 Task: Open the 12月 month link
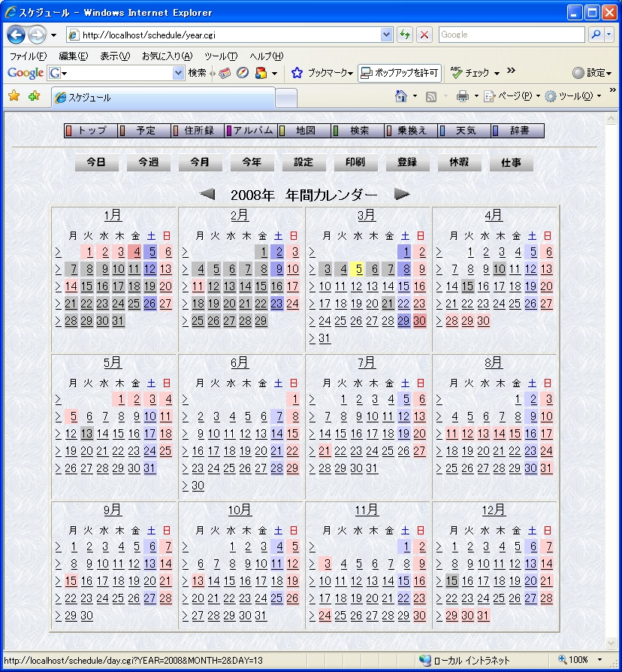[x=494, y=510]
